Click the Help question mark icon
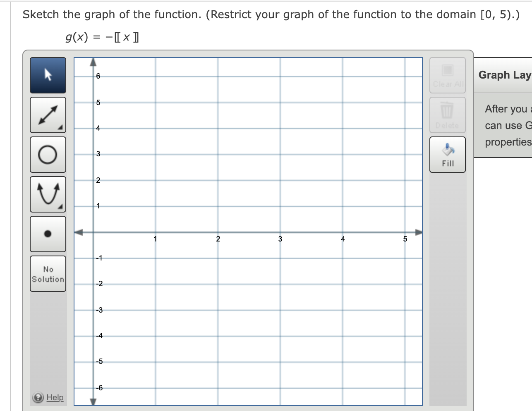Image resolution: width=532 pixels, height=411 pixels. [37, 397]
